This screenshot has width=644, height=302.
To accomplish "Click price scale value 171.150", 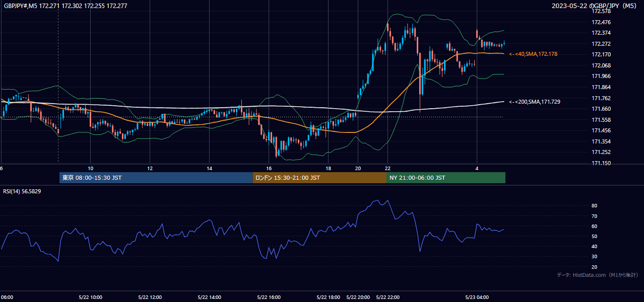I will click(601, 163).
